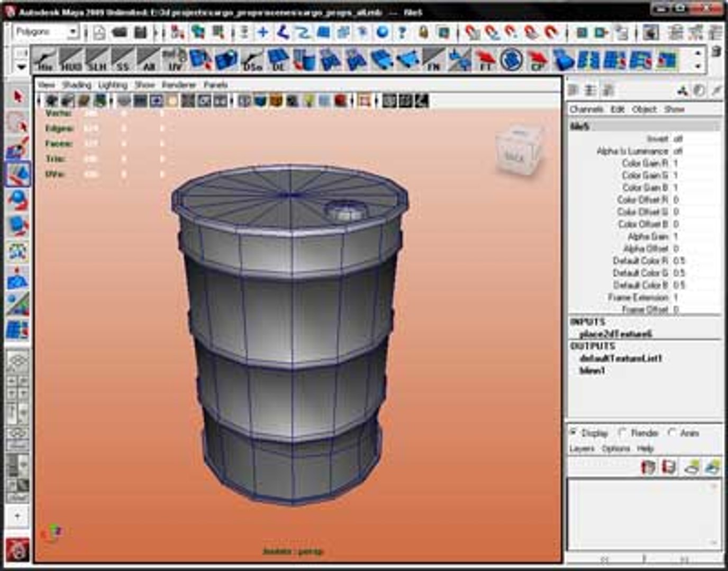The image size is (728, 571).
Task: Select place2dTexture6 input node
Action: (x=616, y=334)
